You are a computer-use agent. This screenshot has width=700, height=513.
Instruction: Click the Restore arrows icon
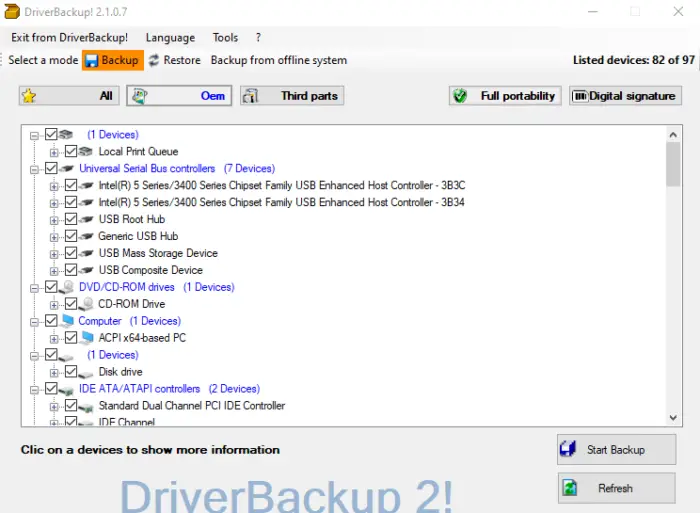pos(154,60)
